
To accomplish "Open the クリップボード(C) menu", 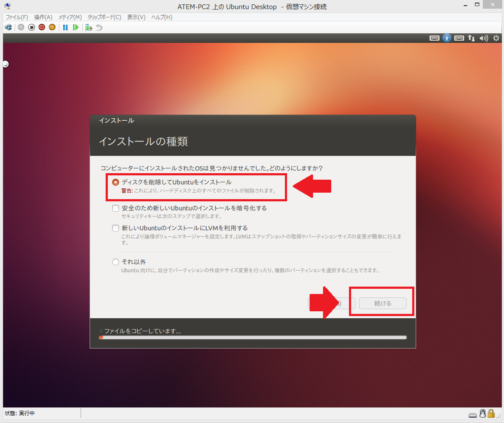I will pyautogui.click(x=104, y=17).
